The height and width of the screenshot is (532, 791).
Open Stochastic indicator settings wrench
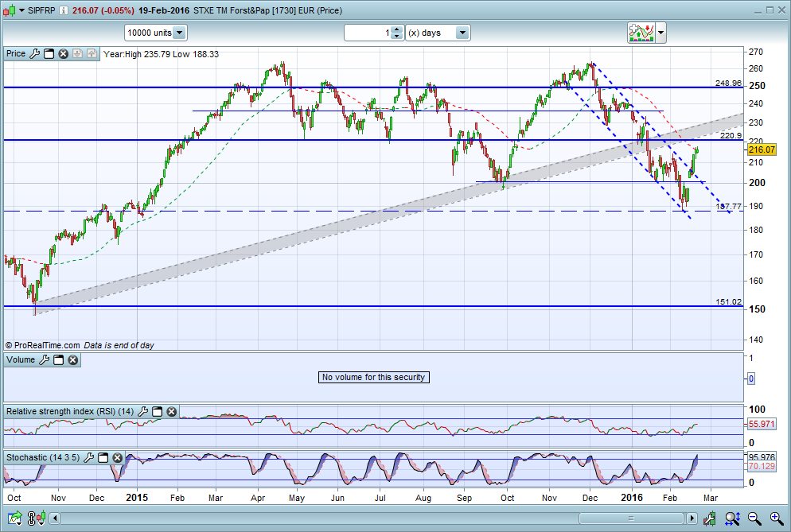point(88,458)
